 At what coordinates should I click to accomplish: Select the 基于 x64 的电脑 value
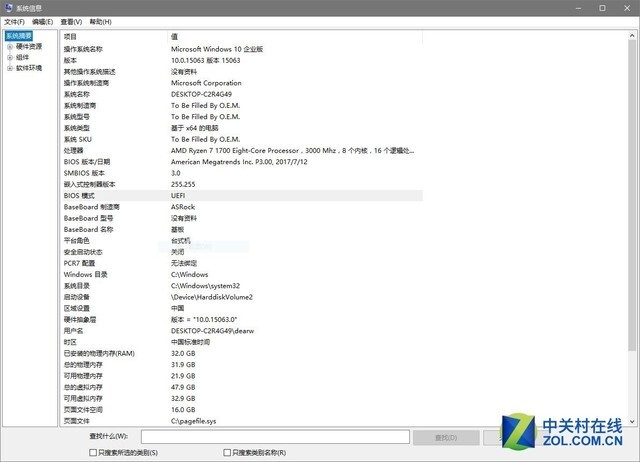coord(194,128)
